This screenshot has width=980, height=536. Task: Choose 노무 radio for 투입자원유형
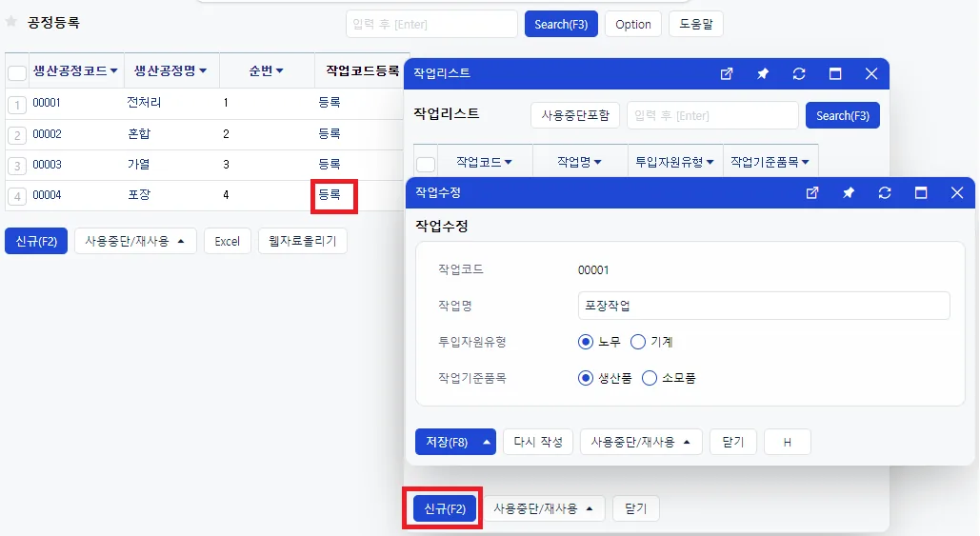[585, 342]
